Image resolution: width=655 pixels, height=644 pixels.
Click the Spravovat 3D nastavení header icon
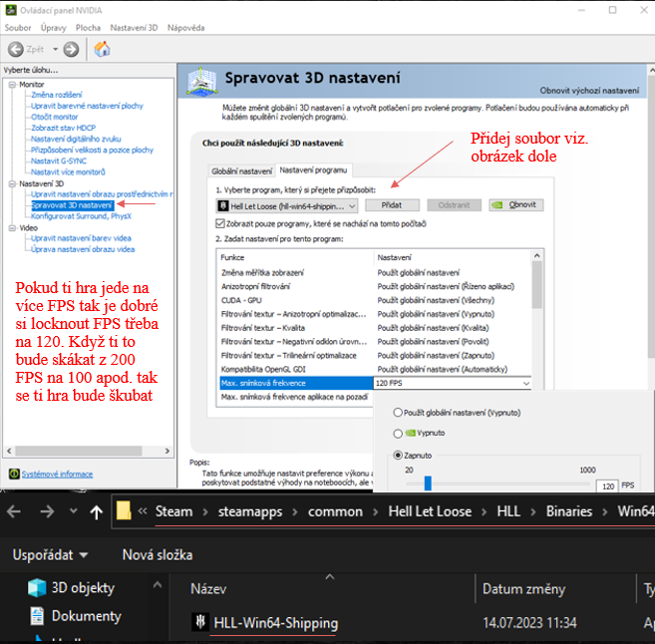pos(202,80)
